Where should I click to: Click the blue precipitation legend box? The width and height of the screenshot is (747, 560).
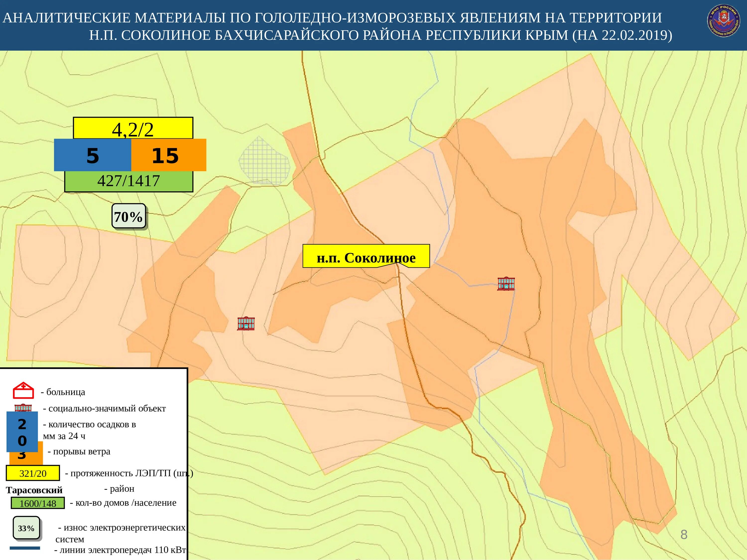pyautogui.click(x=22, y=432)
